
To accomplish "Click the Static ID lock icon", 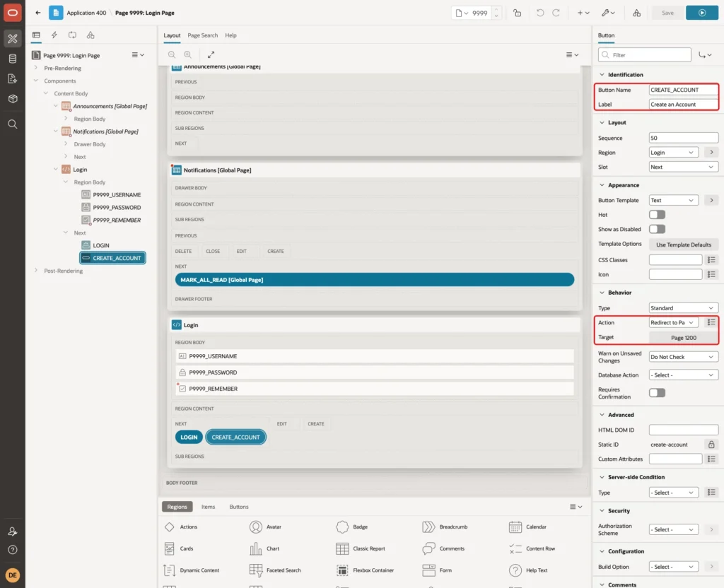I will (711, 445).
